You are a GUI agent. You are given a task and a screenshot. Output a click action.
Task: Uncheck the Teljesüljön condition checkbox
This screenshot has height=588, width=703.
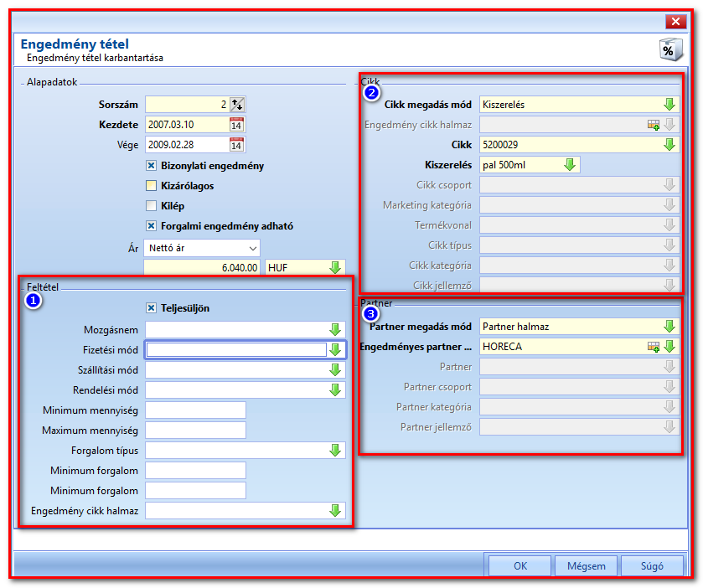[151, 308]
